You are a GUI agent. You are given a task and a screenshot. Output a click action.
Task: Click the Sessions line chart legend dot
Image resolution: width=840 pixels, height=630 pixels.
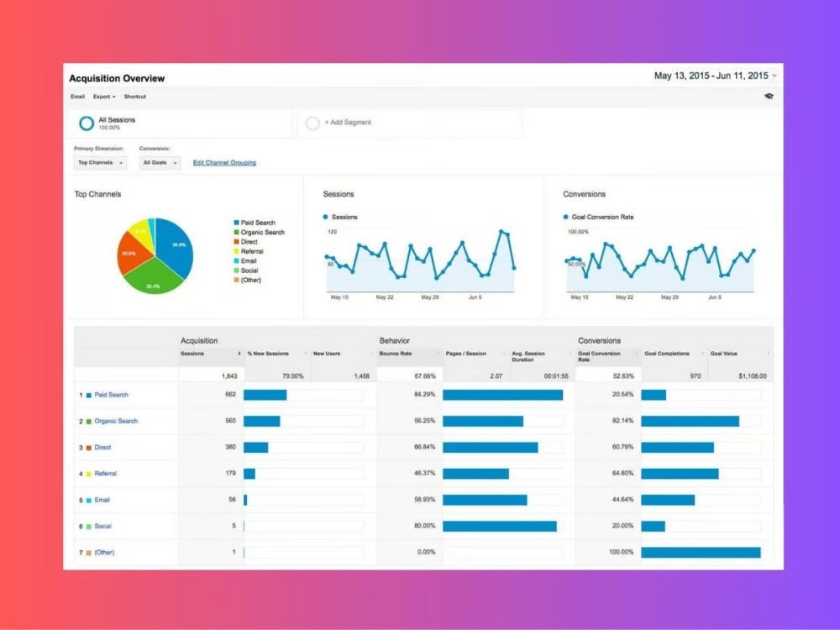[x=325, y=217]
